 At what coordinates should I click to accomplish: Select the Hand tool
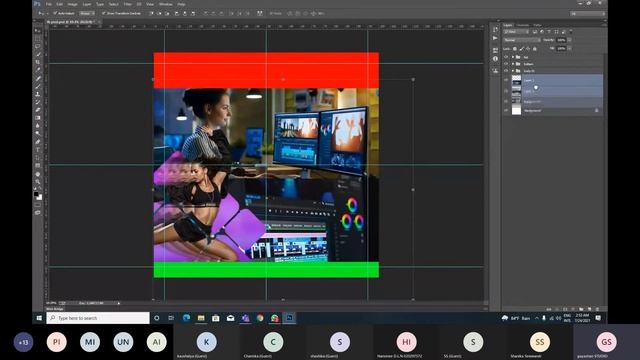(38, 174)
